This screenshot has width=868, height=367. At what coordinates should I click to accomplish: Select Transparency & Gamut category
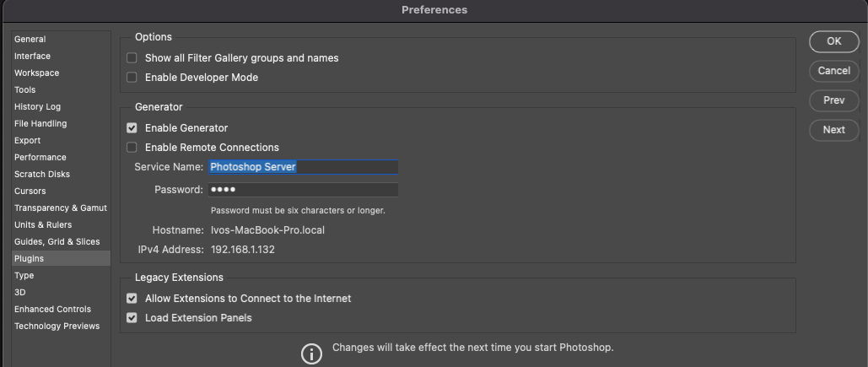(x=61, y=208)
